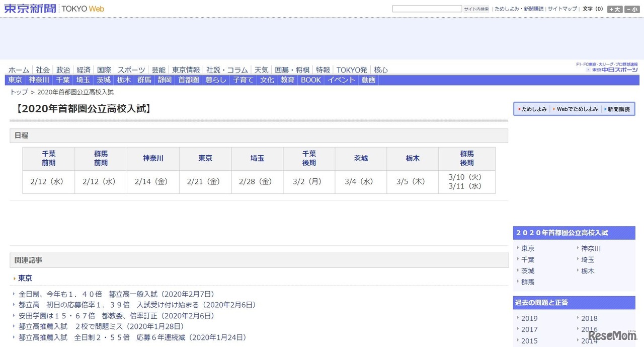Screen dimensions: 644x347
Task: Click the 東京新聞 TOKYO Web logo
Action: [54, 9]
